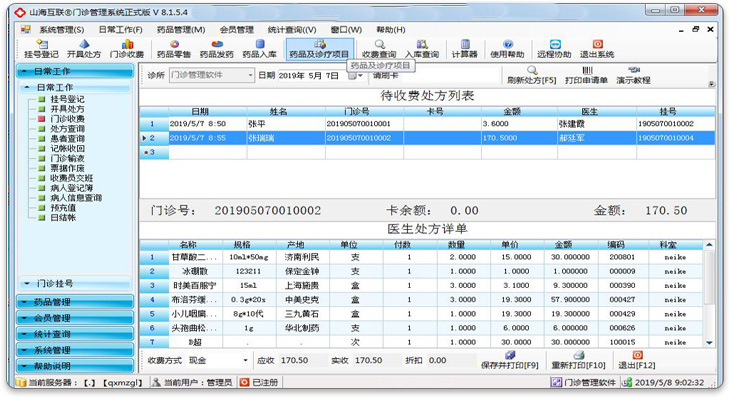730x398 pixels.
Task: Select 病人信息查询 in the sidebar tree
Action: pos(76,198)
